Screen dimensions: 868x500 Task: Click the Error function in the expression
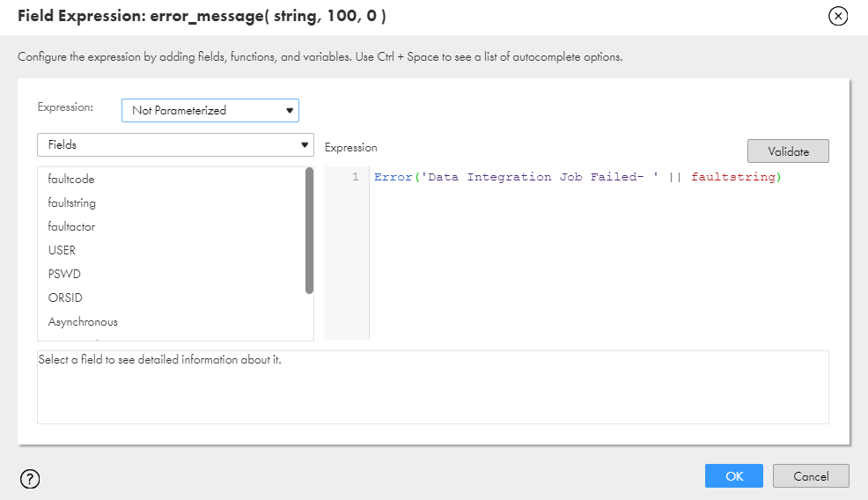[393, 177]
